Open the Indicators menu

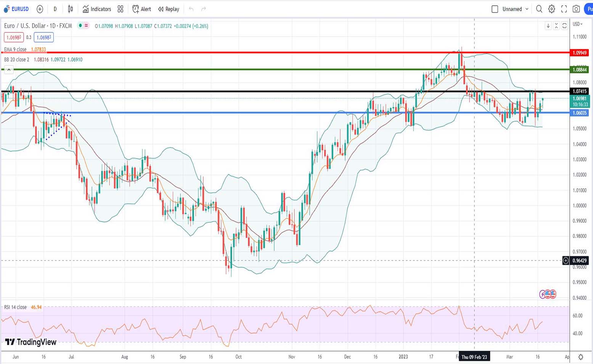[x=97, y=9]
